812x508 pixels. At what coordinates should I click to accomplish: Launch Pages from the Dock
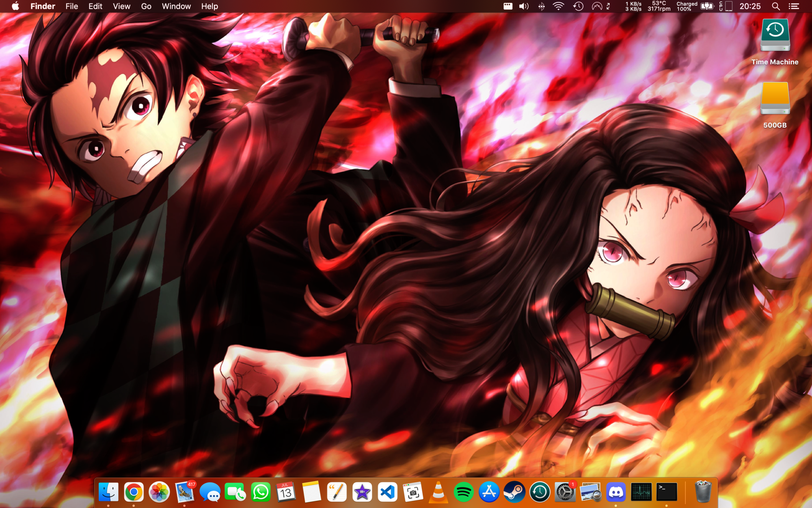click(x=337, y=492)
